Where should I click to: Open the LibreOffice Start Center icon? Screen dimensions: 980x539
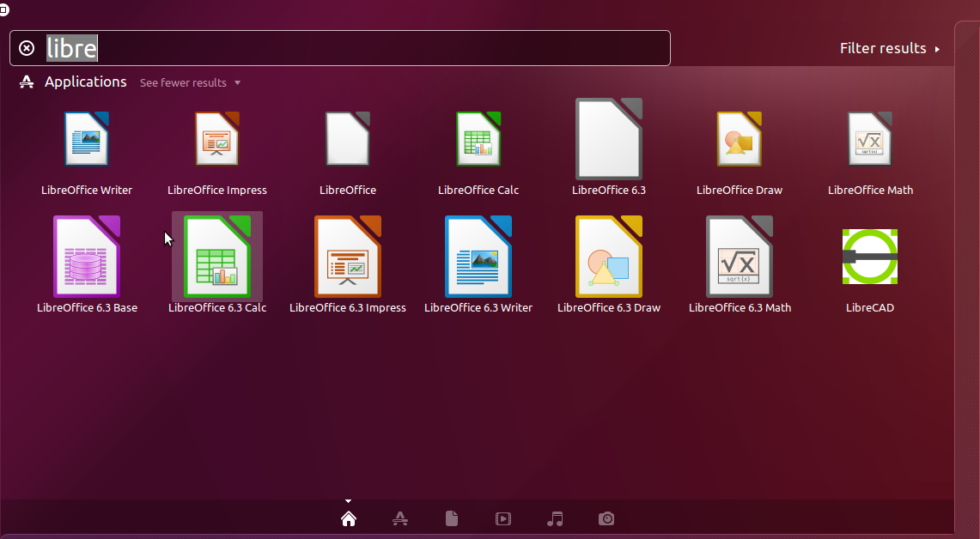tap(348, 139)
